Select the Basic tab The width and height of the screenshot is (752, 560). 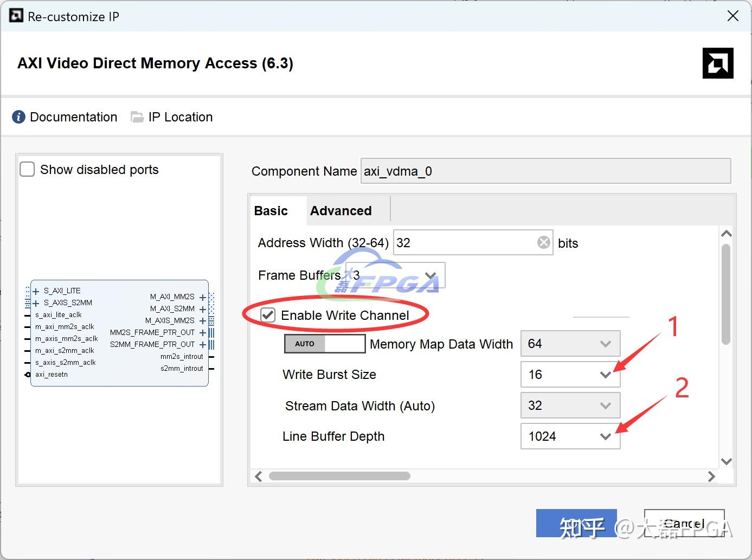click(271, 211)
